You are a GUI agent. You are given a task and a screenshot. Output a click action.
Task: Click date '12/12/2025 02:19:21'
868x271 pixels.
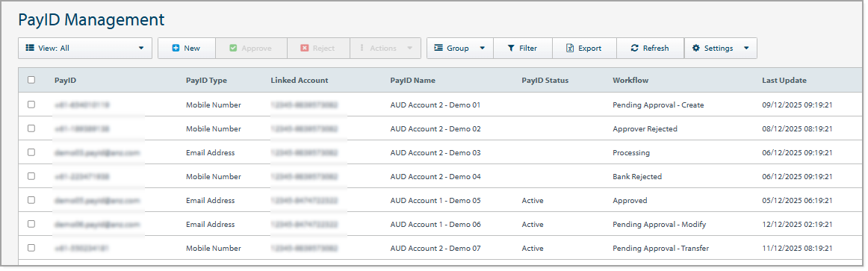tap(797, 225)
